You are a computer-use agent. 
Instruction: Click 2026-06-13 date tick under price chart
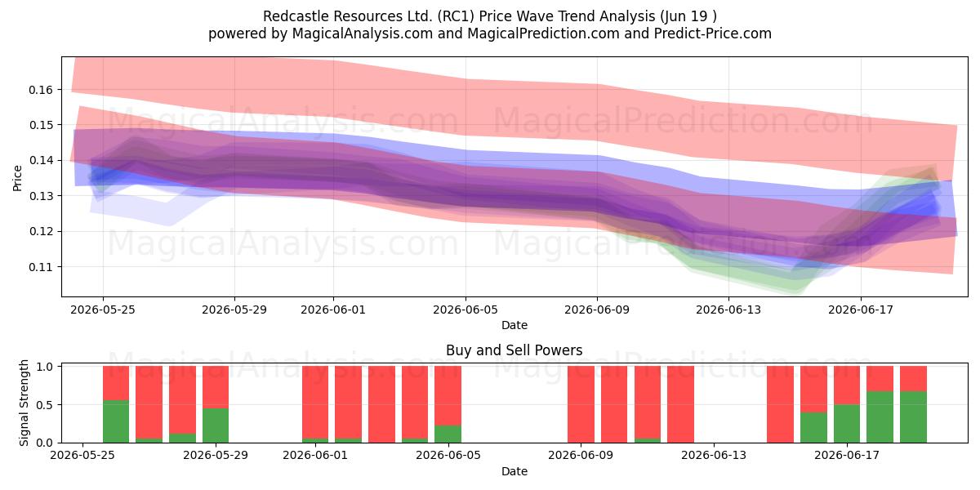[729, 310]
